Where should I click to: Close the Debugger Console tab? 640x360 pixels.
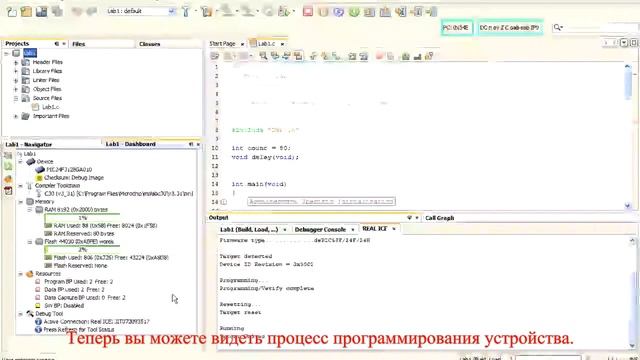353,230
